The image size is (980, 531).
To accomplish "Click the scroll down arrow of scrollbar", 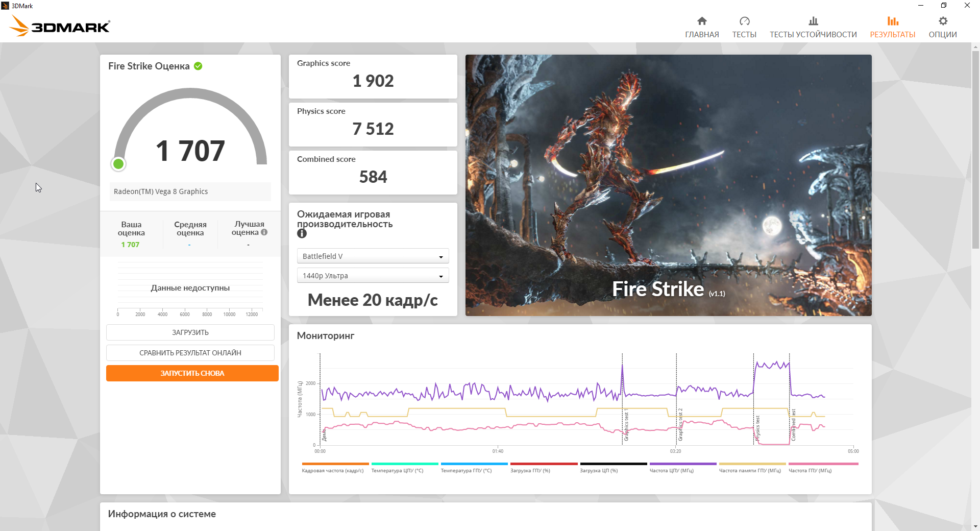I will tap(975, 526).
